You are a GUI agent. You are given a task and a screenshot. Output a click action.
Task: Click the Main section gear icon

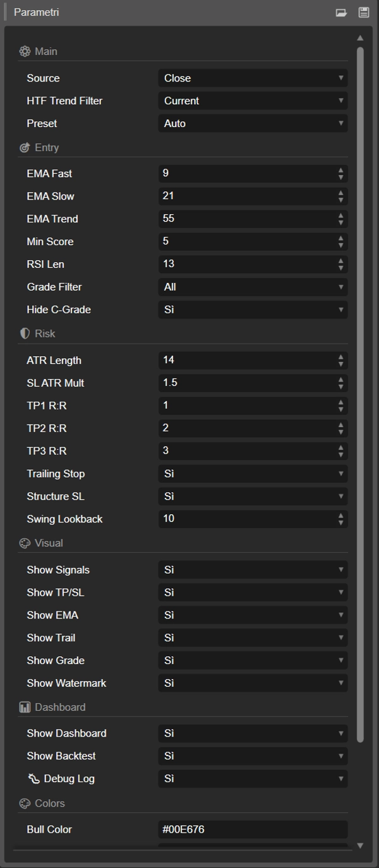pyautogui.click(x=25, y=51)
